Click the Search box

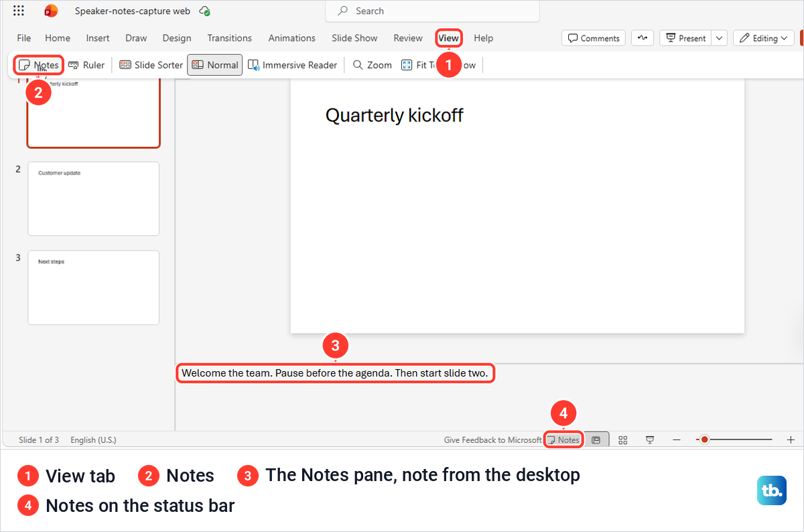coord(432,11)
